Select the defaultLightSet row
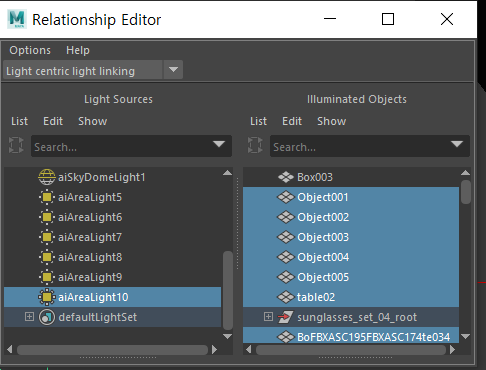486x370 pixels. pos(113,317)
